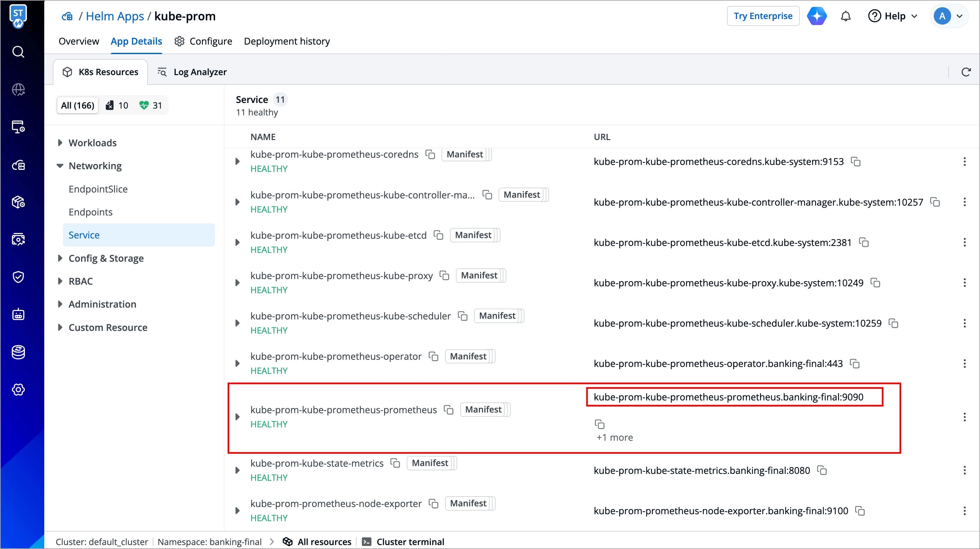
Task: Open the search icon in the left sidebar
Action: (x=18, y=52)
